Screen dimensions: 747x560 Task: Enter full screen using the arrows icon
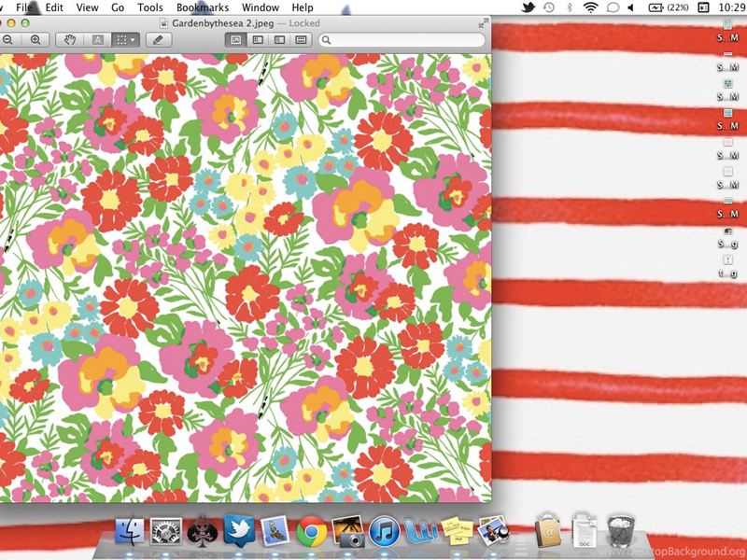pyautogui.click(x=482, y=22)
